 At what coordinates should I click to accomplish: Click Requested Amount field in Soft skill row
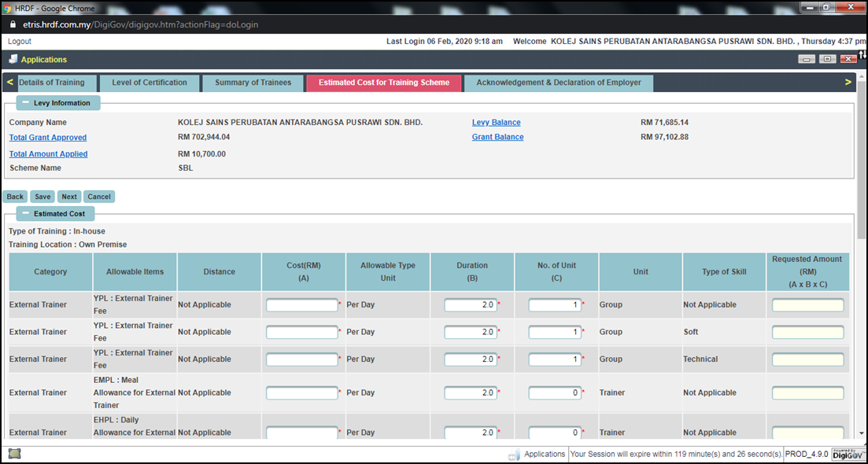click(807, 332)
